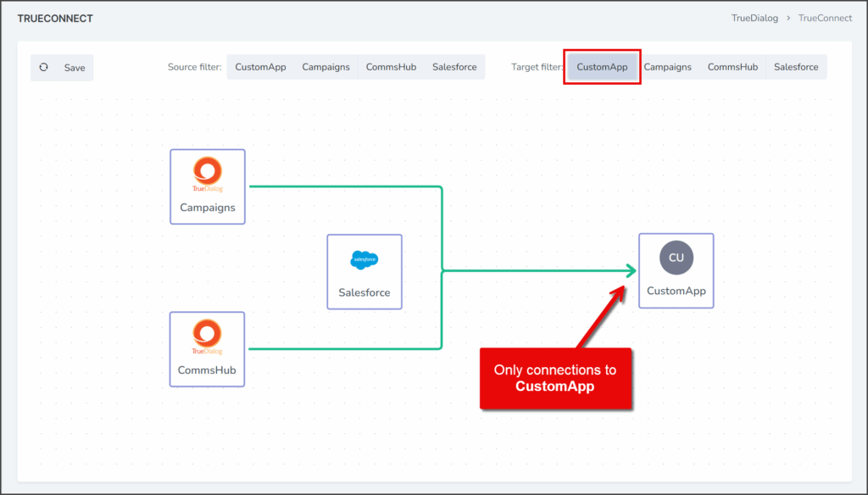
Task: Click the Target filter label
Action: [537, 67]
